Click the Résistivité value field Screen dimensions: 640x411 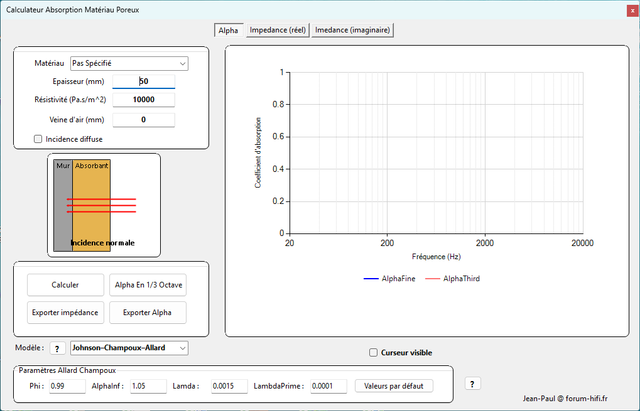click(144, 100)
